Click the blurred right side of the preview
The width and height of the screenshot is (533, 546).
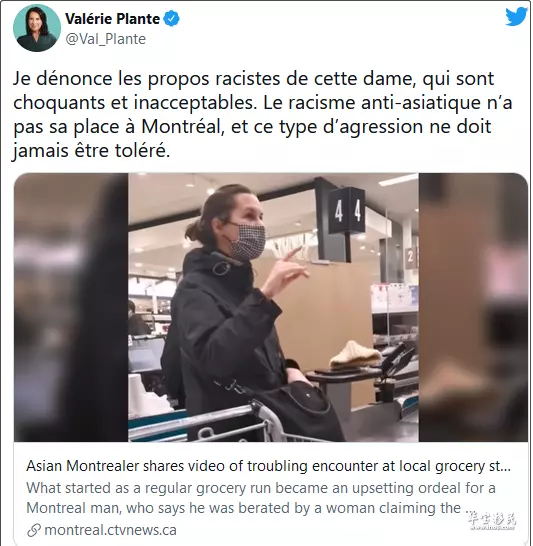click(x=473, y=307)
